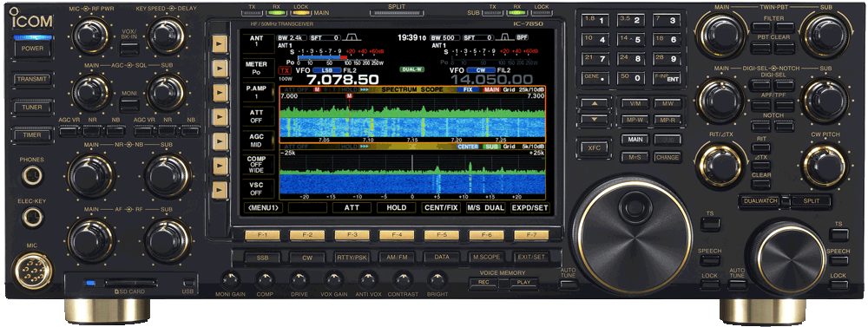The width and height of the screenshot is (868, 327).
Task: Toggle the RIT button
Action: pos(761,147)
